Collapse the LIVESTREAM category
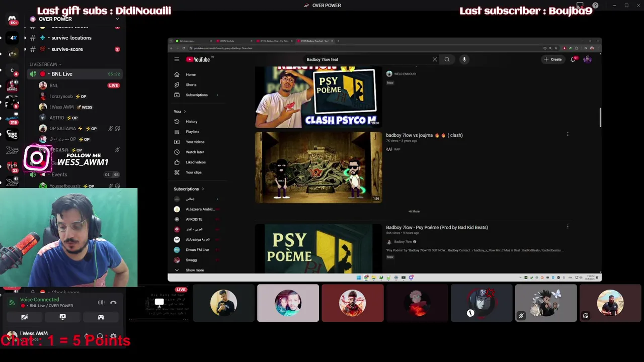This screenshot has height=362, width=644. coord(45,64)
